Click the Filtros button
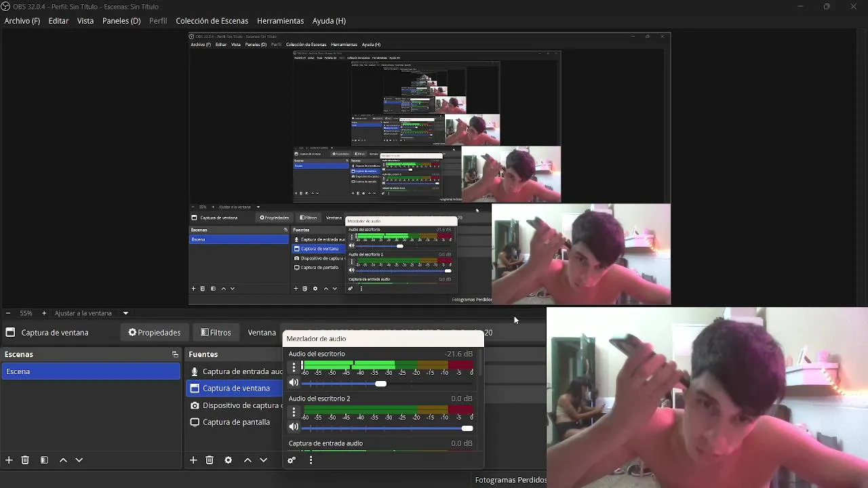Screen dimensions: 868x488 (216, 332)
